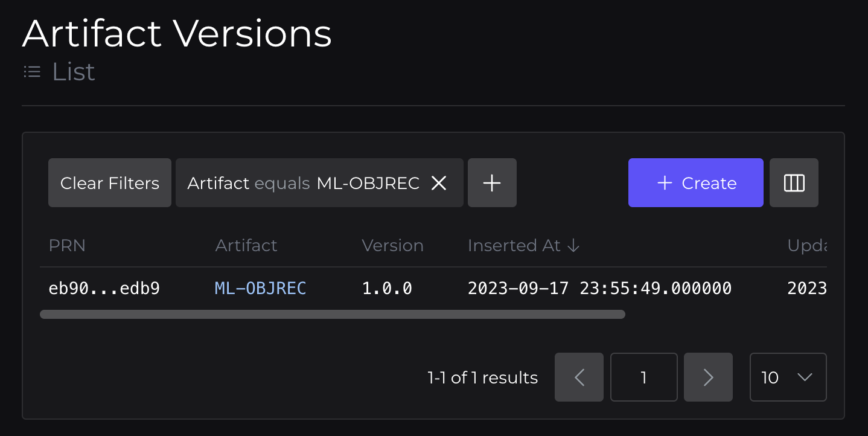Screen dimensions: 868x436
Task: Select the eb90...edb9 PRN cell
Action: pos(104,289)
